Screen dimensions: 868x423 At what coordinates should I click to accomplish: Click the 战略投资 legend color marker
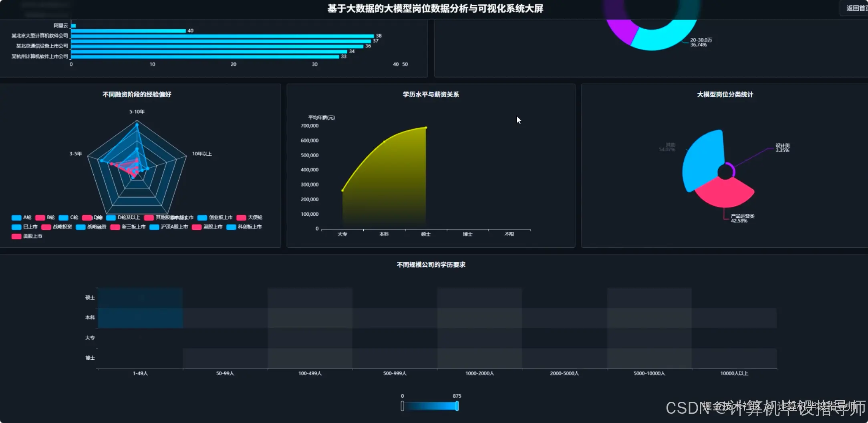[x=46, y=227]
